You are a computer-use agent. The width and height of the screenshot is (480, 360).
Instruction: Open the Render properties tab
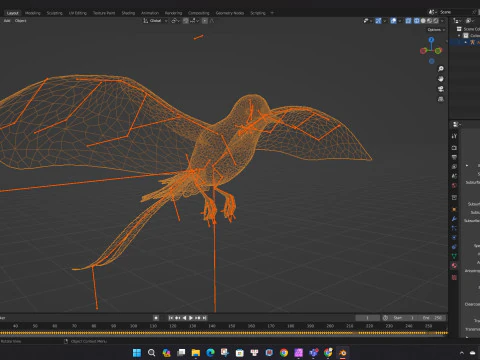point(454,147)
